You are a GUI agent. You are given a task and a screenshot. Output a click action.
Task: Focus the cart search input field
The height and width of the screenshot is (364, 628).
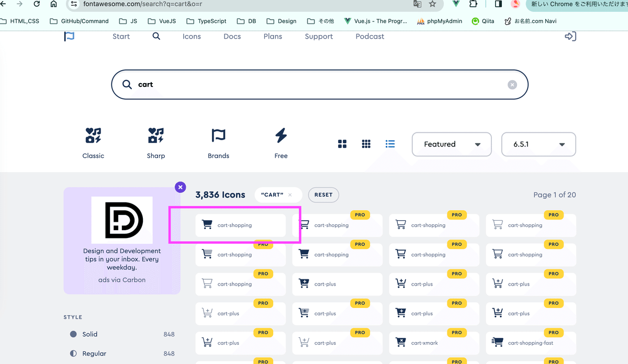click(x=320, y=85)
